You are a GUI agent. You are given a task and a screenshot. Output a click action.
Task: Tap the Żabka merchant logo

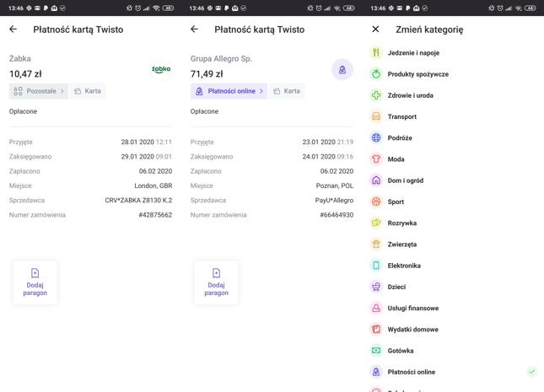click(161, 69)
